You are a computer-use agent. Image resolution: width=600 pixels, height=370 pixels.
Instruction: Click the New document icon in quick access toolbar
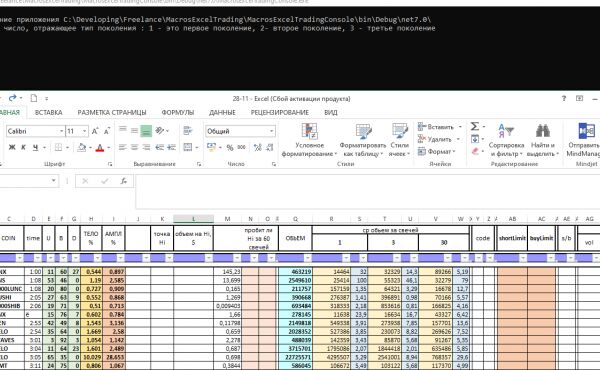tap(34, 98)
